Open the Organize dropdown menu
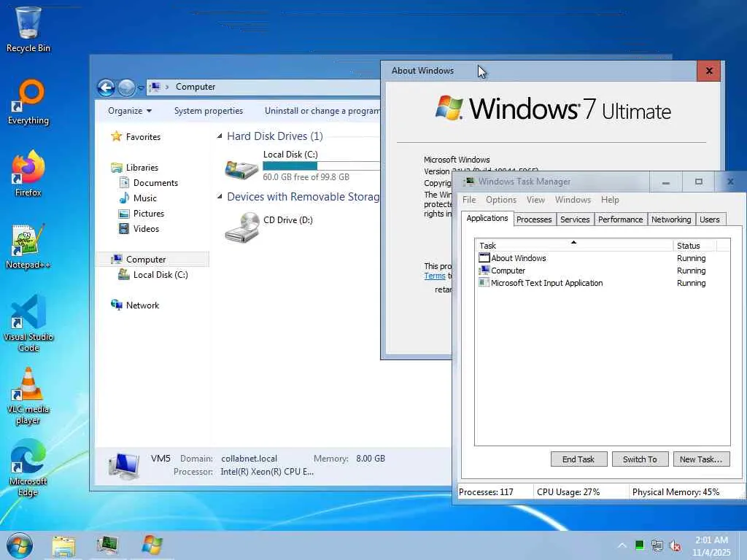Viewport: 747px width, 560px height. pyautogui.click(x=130, y=111)
